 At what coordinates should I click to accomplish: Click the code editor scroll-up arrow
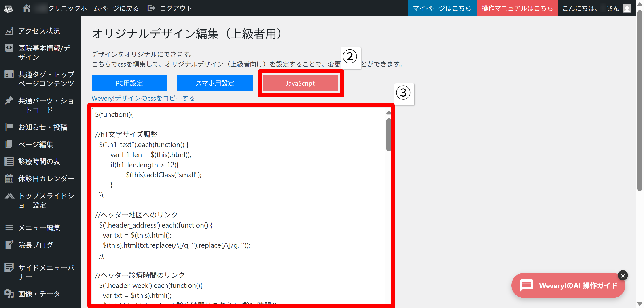click(x=388, y=113)
